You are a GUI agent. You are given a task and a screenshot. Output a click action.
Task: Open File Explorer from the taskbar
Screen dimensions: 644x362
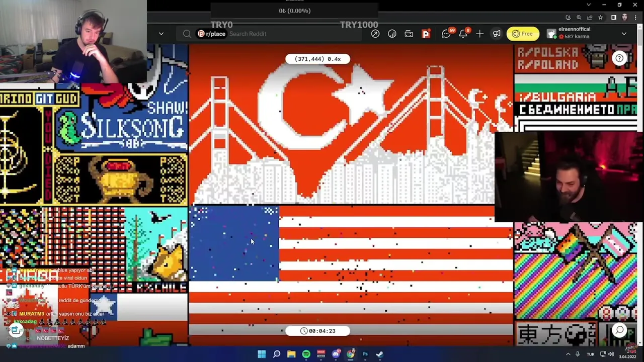tap(291, 354)
